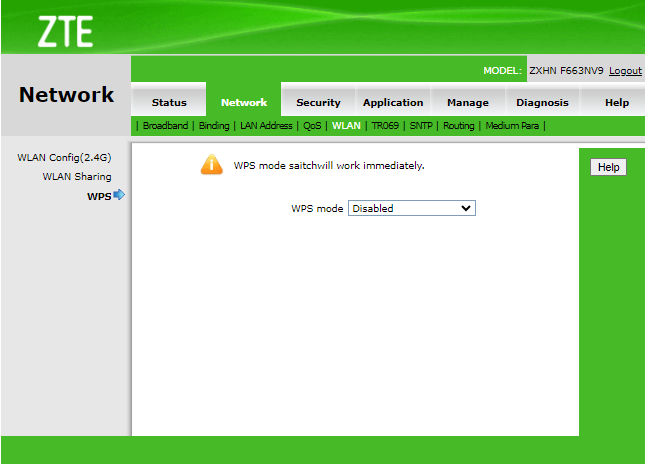
Task: Go to the Manage tab
Action: (x=468, y=102)
